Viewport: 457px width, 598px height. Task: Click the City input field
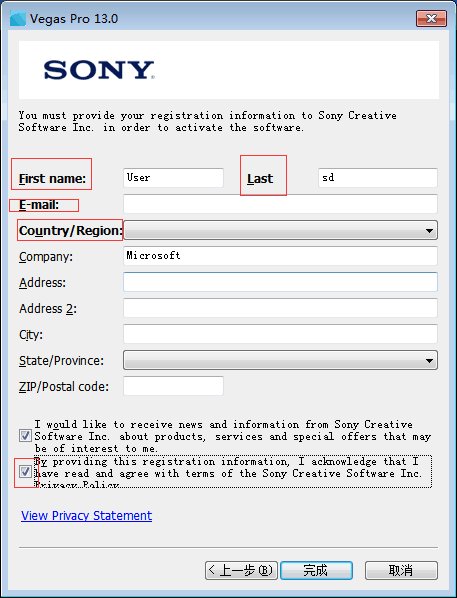pyautogui.click(x=280, y=334)
